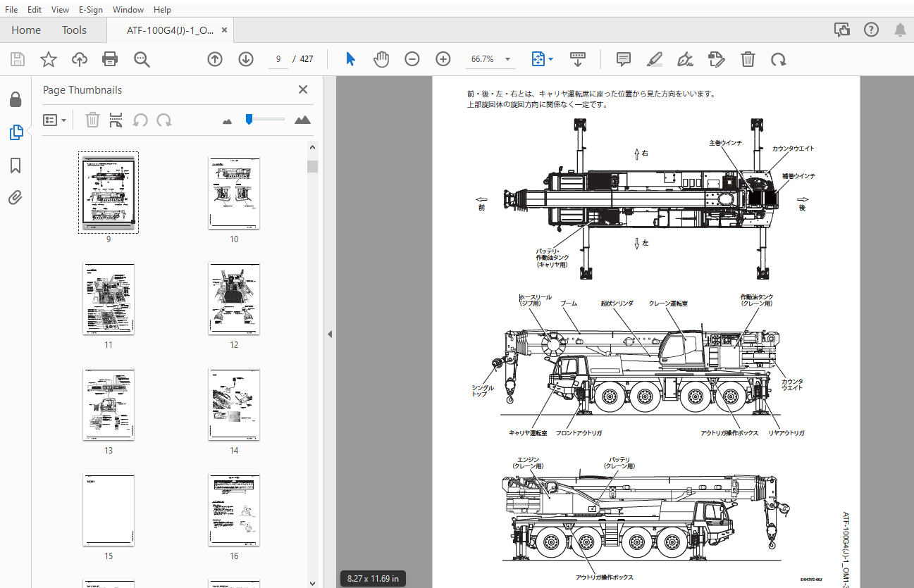This screenshot has height=588, width=914.
Task: Open the Attachments paperclip panel
Action: pos(16,198)
